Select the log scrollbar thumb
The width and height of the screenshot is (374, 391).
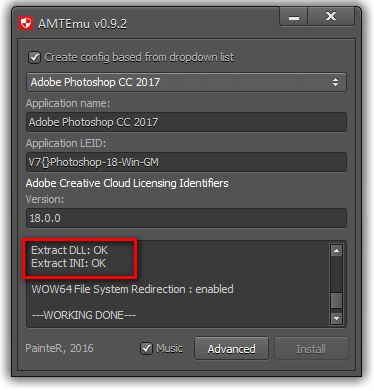tap(336, 300)
